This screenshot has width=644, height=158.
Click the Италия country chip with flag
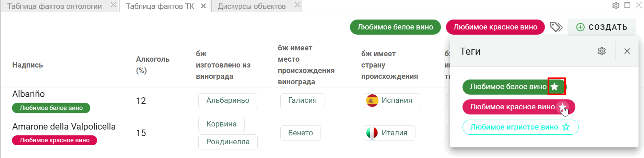(x=389, y=133)
